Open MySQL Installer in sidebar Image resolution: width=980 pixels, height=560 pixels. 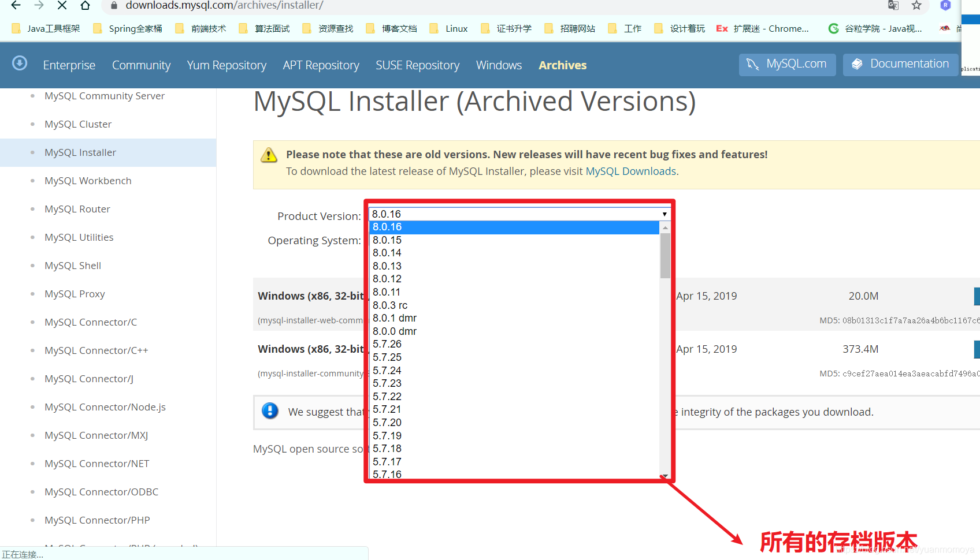point(80,152)
